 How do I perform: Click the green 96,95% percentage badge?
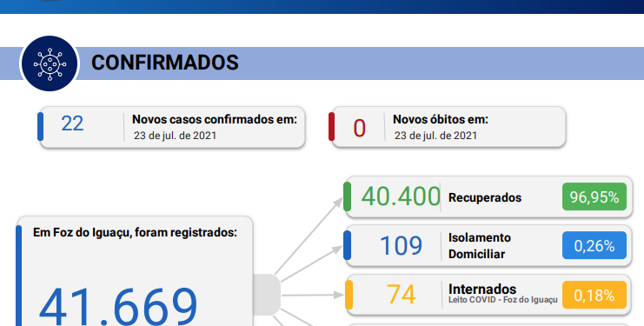click(x=594, y=197)
